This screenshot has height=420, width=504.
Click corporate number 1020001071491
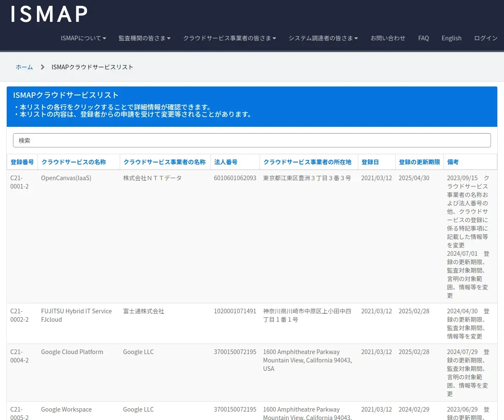tap(235, 311)
